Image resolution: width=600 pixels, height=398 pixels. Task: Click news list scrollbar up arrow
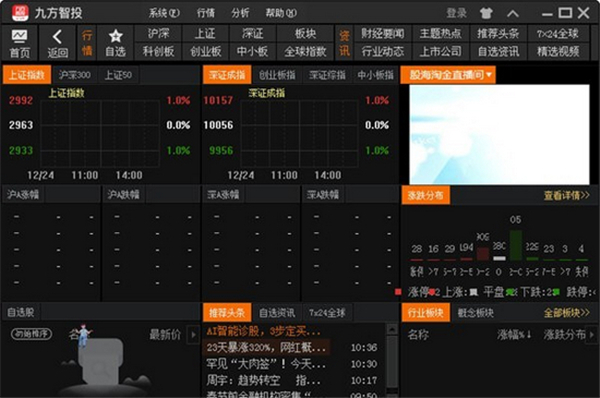pos(392,329)
